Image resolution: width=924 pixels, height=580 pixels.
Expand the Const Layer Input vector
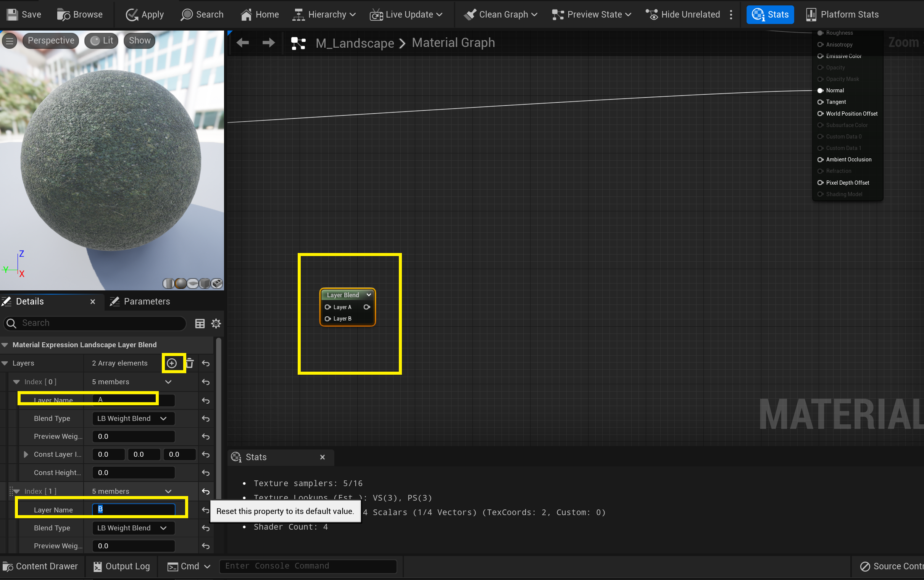[26, 454]
